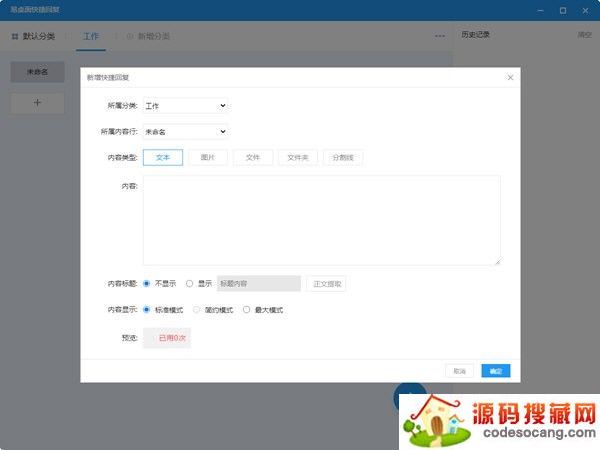
Task: Select 图片 content type
Action: (208, 157)
